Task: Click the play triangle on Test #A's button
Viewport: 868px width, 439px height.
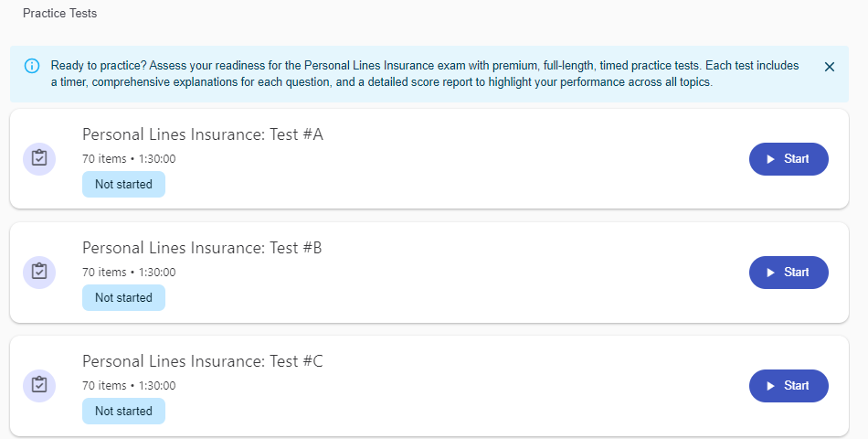Action: pos(771,159)
